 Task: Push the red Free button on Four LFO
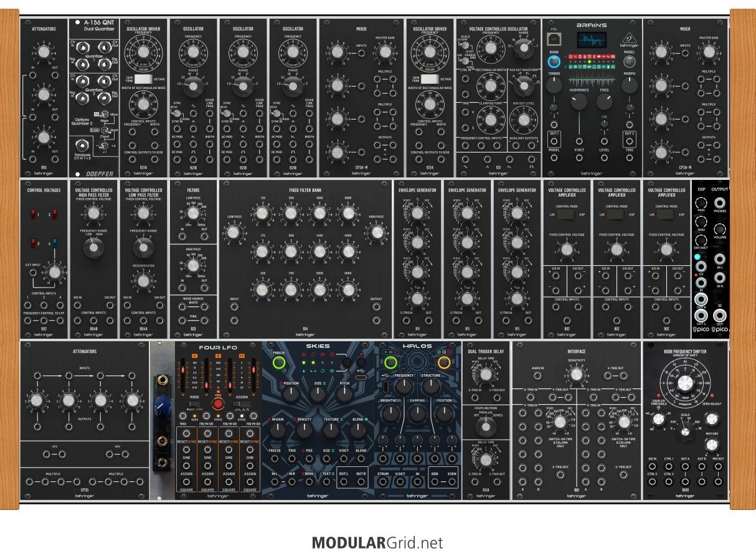coord(218,403)
